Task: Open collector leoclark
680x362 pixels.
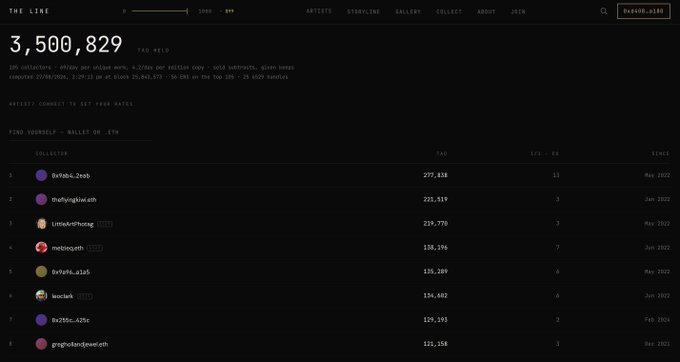Action: click(x=62, y=296)
